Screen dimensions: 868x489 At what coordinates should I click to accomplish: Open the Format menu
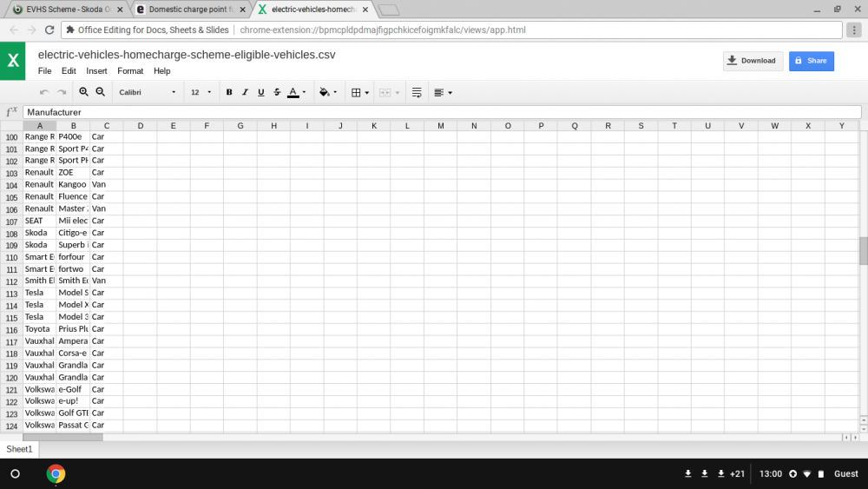130,71
